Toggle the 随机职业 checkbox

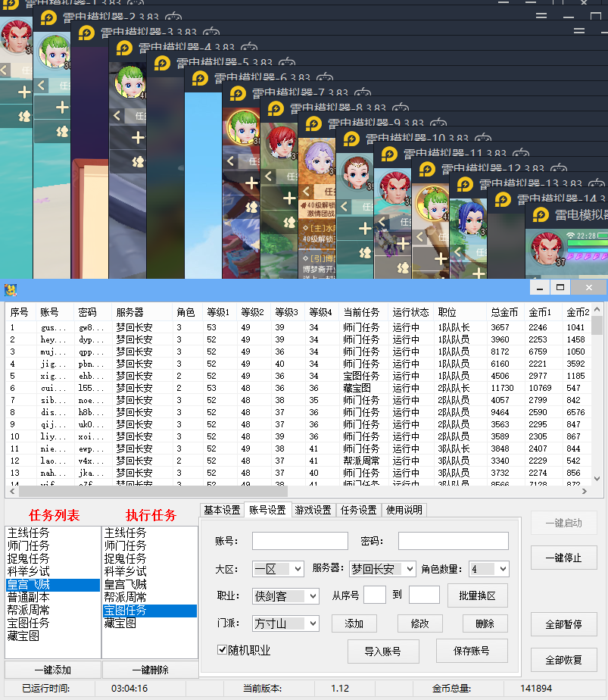222,649
